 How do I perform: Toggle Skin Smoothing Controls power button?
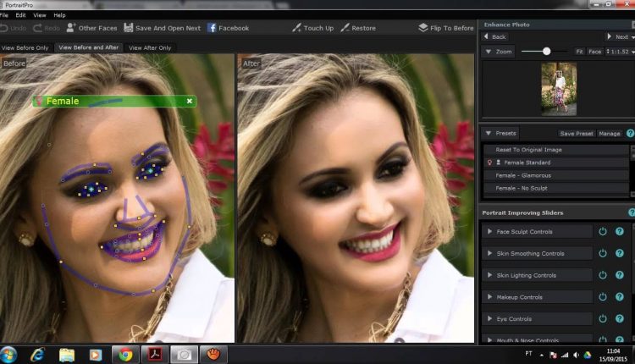click(603, 253)
